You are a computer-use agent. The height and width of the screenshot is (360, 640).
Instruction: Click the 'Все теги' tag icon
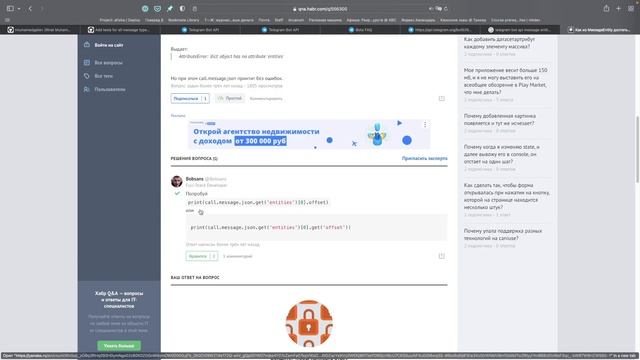point(87,76)
